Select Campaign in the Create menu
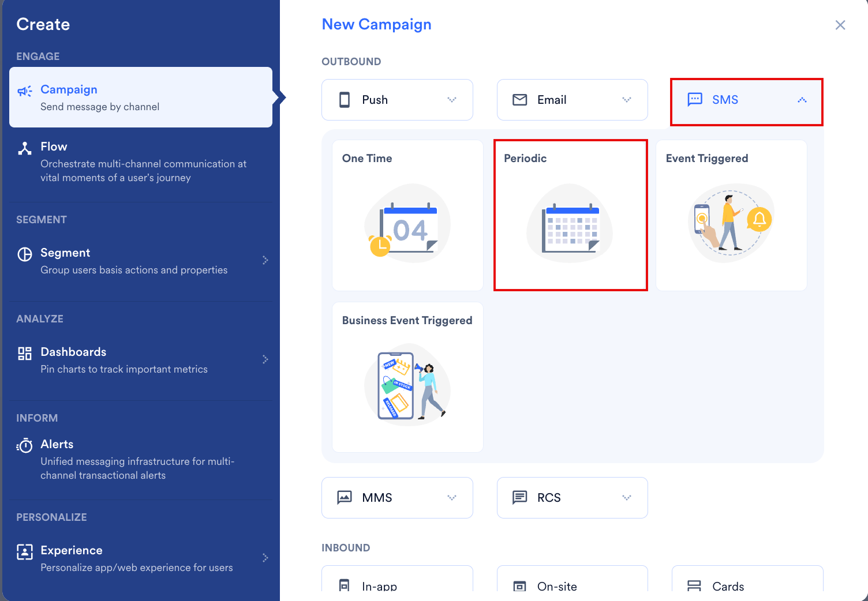 tap(141, 97)
